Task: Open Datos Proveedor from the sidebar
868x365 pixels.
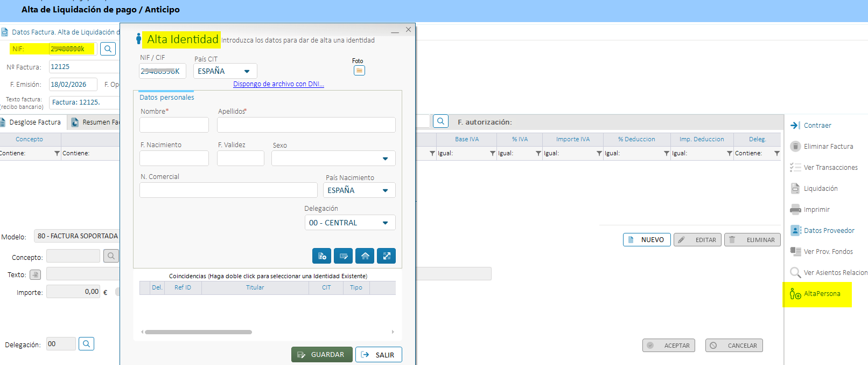Action: coord(829,231)
